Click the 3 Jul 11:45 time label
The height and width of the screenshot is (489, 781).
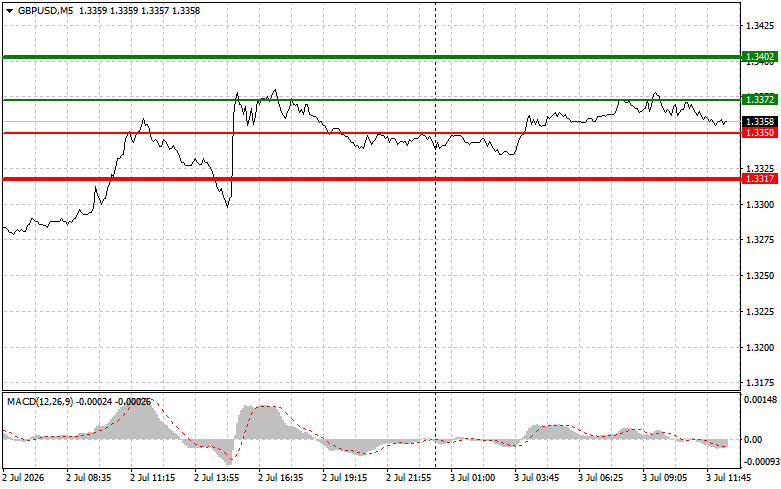[729, 478]
